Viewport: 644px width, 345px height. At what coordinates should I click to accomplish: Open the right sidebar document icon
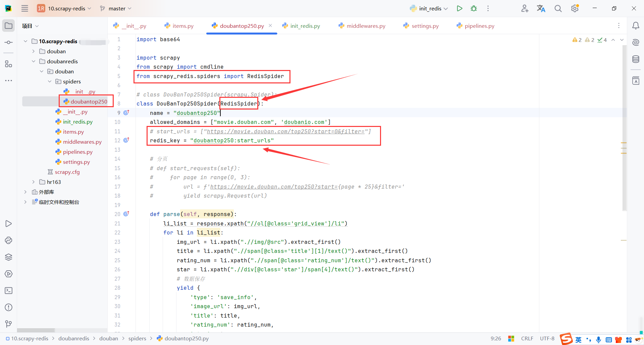[x=636, y=81]
